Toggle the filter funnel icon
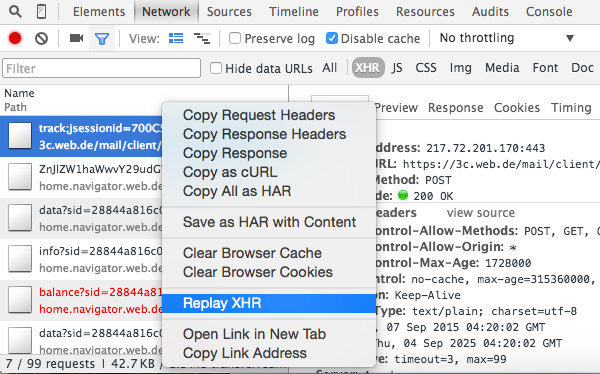The height and width of the screenshot is (374, 600). (x=102, y=38)
